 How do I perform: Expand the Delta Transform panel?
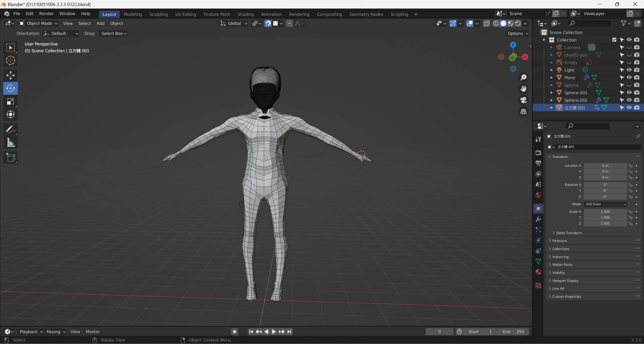569,233
